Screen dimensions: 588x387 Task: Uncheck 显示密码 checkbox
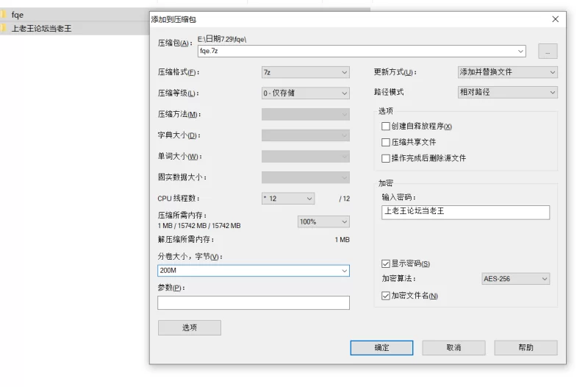click(385, 264)
